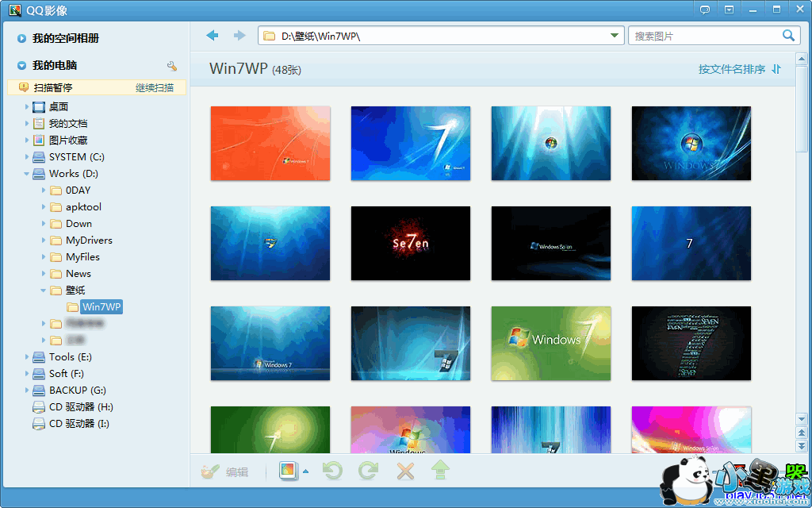The width and height of the screenshot is (812, 508).
Task: Click the QQ影像 app logo icon
Action: tap(15, 10)
